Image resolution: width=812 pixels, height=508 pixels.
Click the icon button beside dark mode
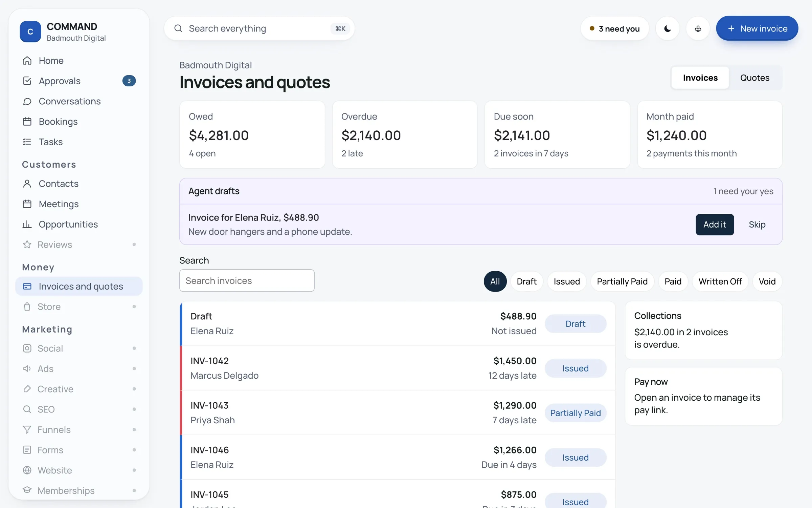coord(698,28)
